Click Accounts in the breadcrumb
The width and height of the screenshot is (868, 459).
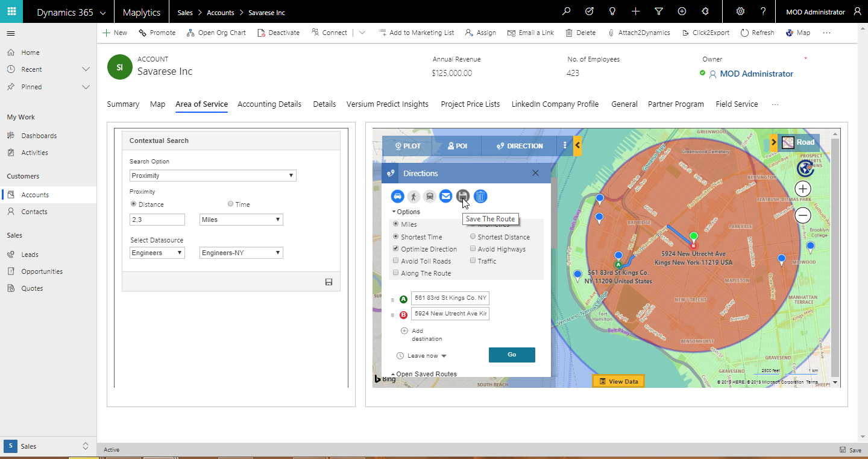click(x=221, y=13)
